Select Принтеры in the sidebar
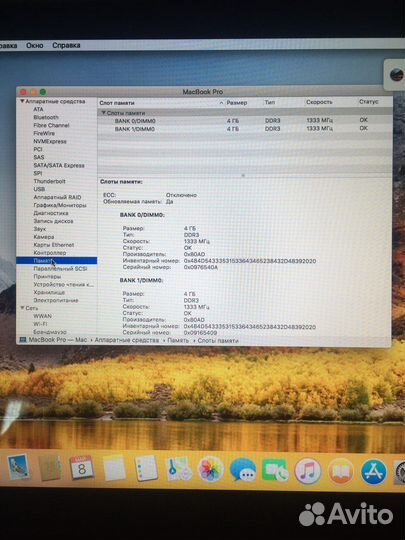405x540 pixels. [x=47, y=276]
